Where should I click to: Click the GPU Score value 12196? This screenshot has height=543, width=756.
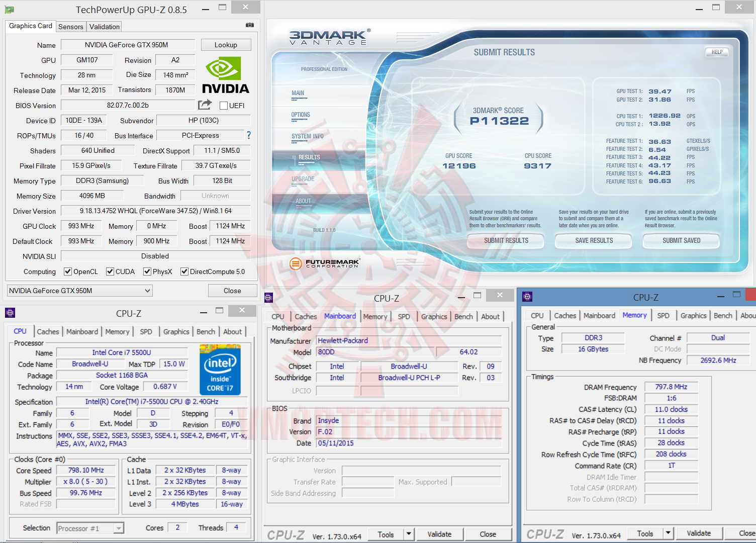pyautogui.click(x=459, y=166)
